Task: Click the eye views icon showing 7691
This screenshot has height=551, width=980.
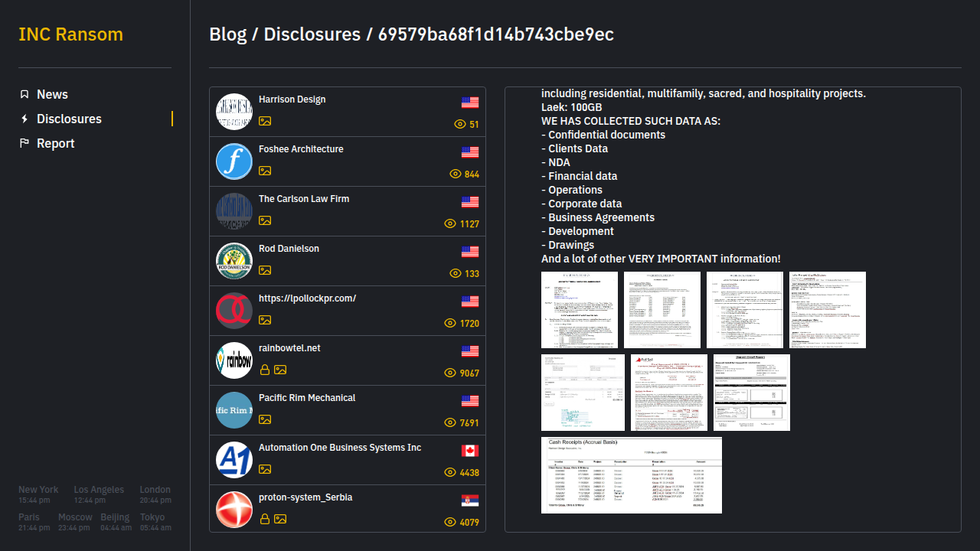Action: (x=451, y=423)
